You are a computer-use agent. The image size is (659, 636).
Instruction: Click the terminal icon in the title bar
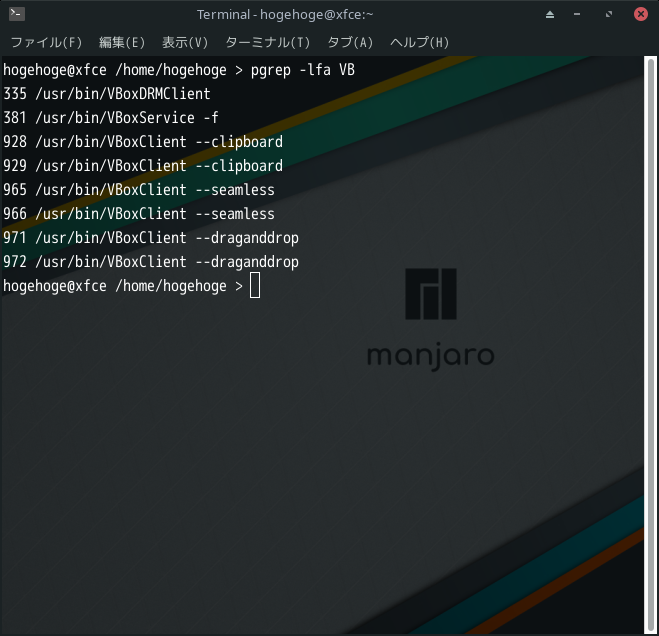pyautogui.click(x=17, y=14)
